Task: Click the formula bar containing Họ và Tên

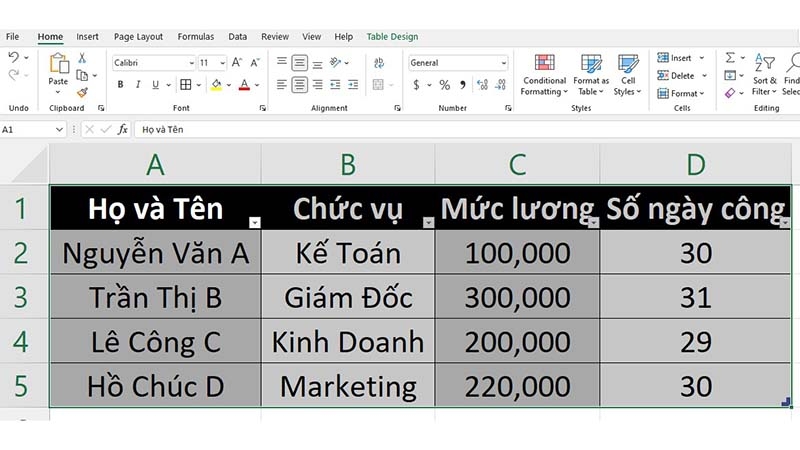Action: point(466,130)
